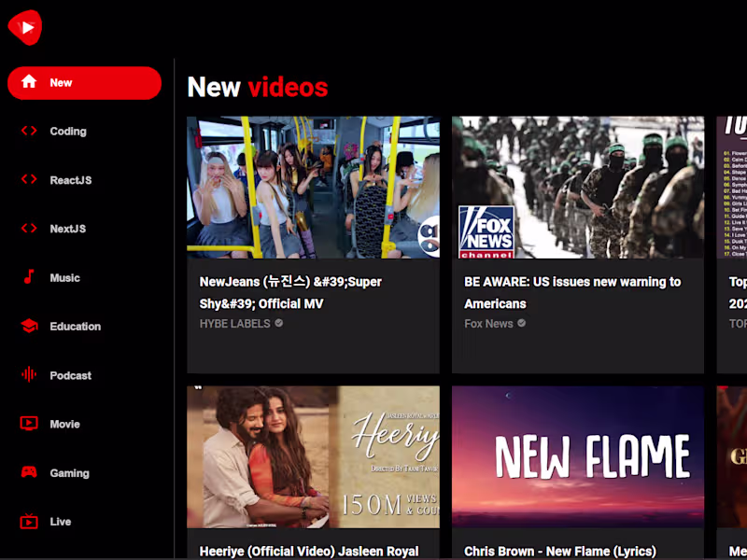Click the code brackets icon next to Coding

(29, 131)
